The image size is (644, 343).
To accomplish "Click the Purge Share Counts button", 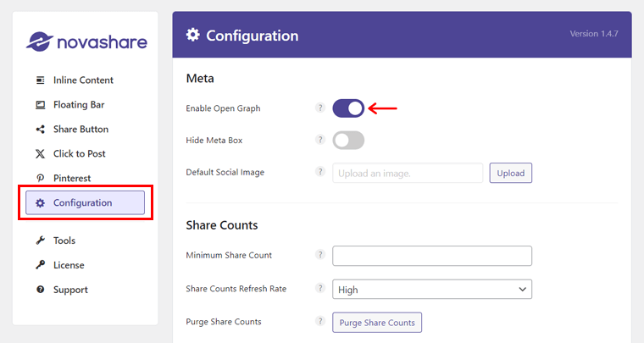I will pos(377,323).
